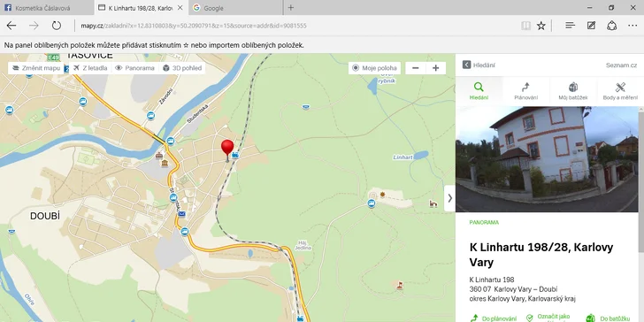The height and width of the screenshot is (322, 644).
Task: Click the browser forward arrow
Action: pos(34,26)
